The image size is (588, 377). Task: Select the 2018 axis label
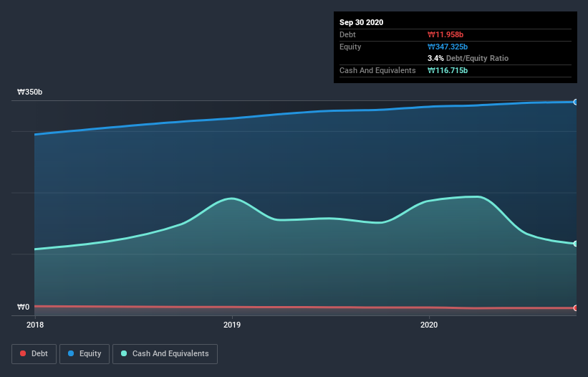pyautogui.click(x=35, y=325)
